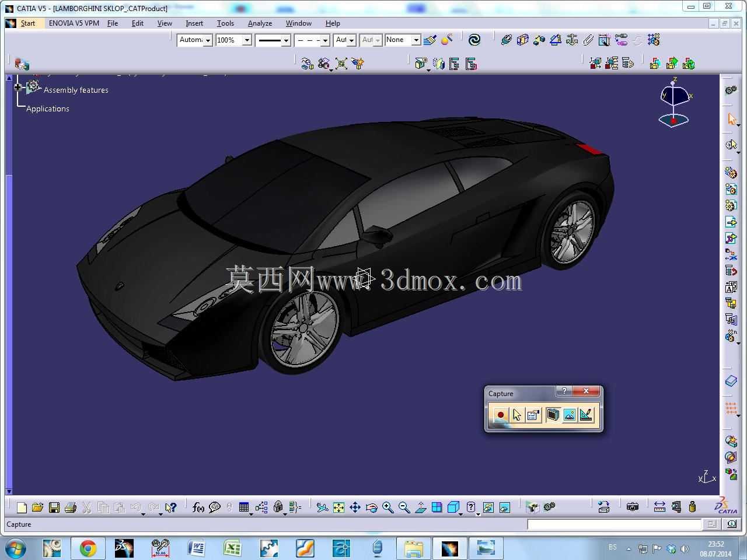Viewport: 747px width, 560px height.
Task: Enable Pixel Mode in Capture dialog
Action: pos(569,415)
